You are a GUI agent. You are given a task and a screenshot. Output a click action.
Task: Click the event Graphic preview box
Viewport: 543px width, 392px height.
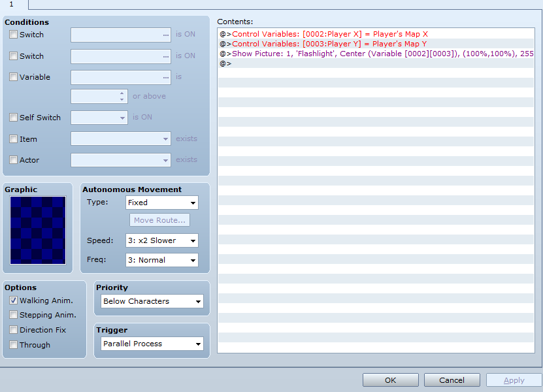point(38,230)
